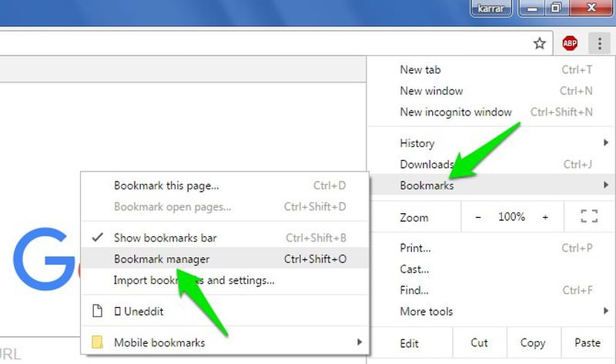The width and height of the screenshot is (616, 364).
Task: Restore down the Chrome window
Action: coord(556,8)
